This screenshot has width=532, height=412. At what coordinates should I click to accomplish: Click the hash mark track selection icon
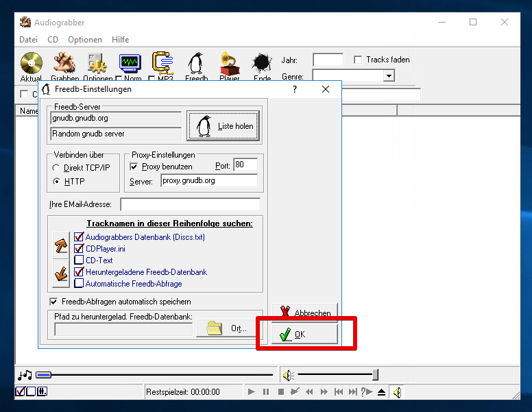point(42,391)
